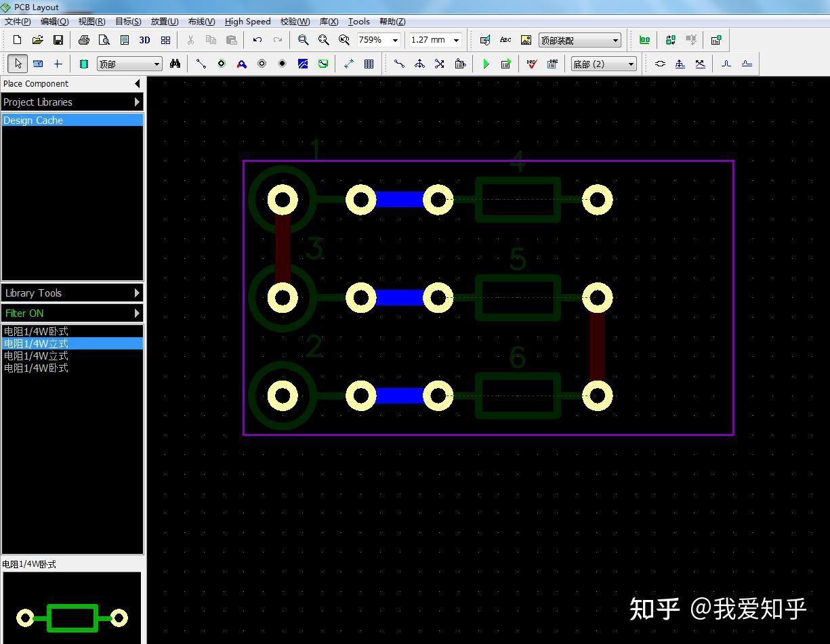830x644 pixels.
Task: Select the Abc text placement tool
Action: pos(505,40)
